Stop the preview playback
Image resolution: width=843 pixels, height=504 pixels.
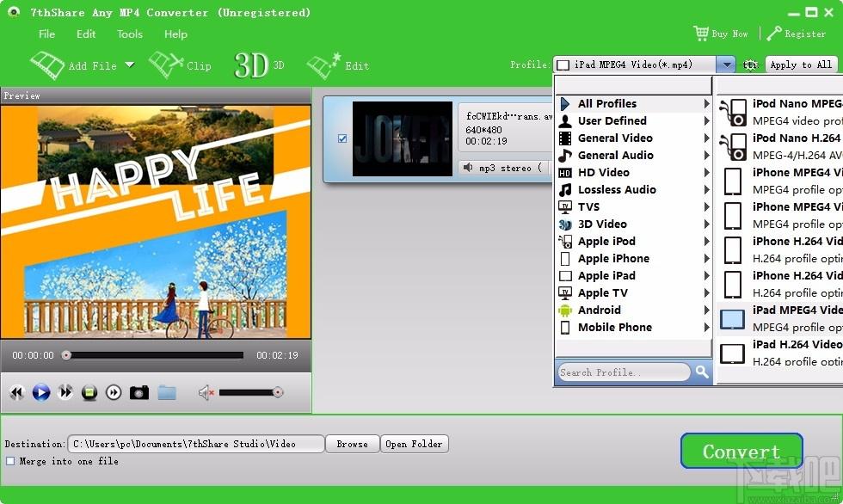tap(89, 393)
